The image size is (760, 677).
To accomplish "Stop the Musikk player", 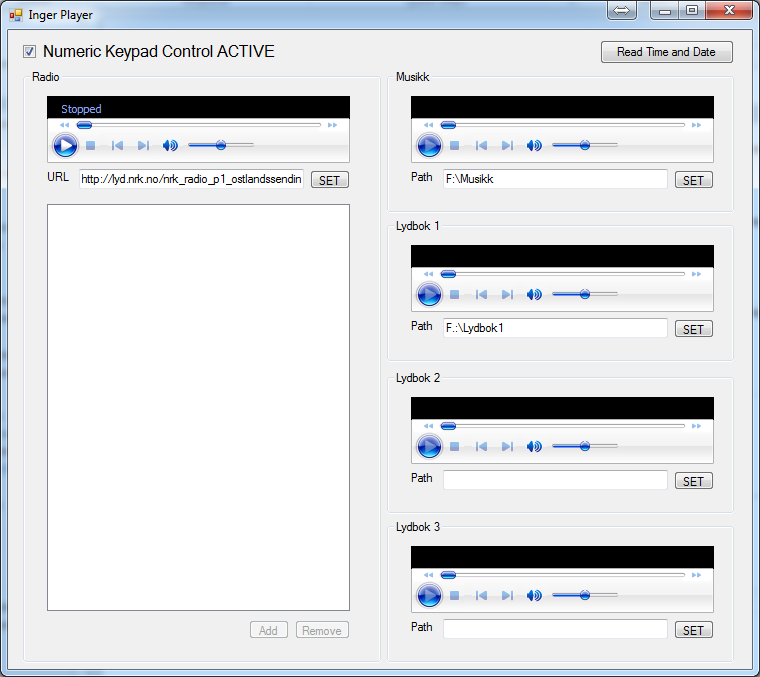I will coord(454,145).
